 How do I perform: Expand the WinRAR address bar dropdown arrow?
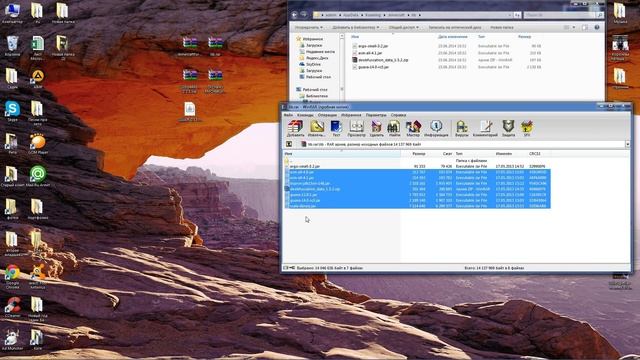(x=627, y=144)
